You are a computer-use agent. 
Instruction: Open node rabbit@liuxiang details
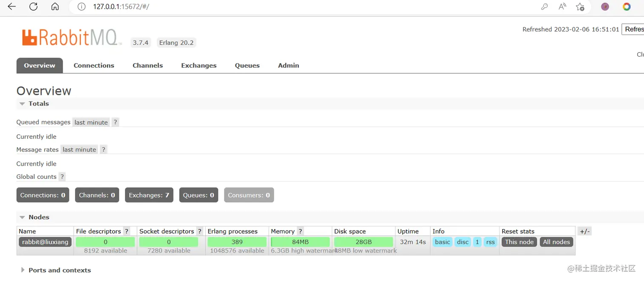point(45,242)
